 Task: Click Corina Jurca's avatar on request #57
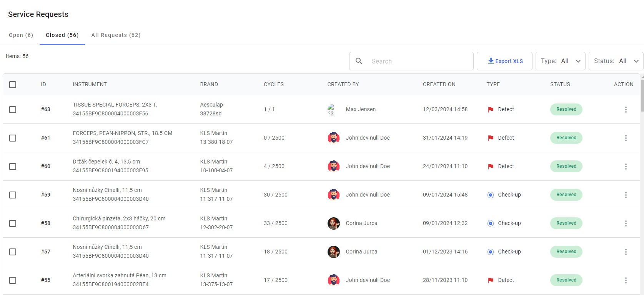coord(333,252)
